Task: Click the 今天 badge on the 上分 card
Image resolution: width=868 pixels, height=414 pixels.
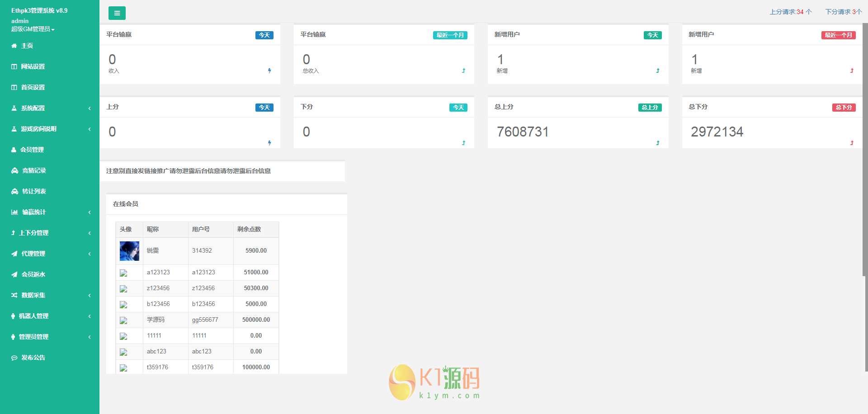Action: click(x=264, y=108)
